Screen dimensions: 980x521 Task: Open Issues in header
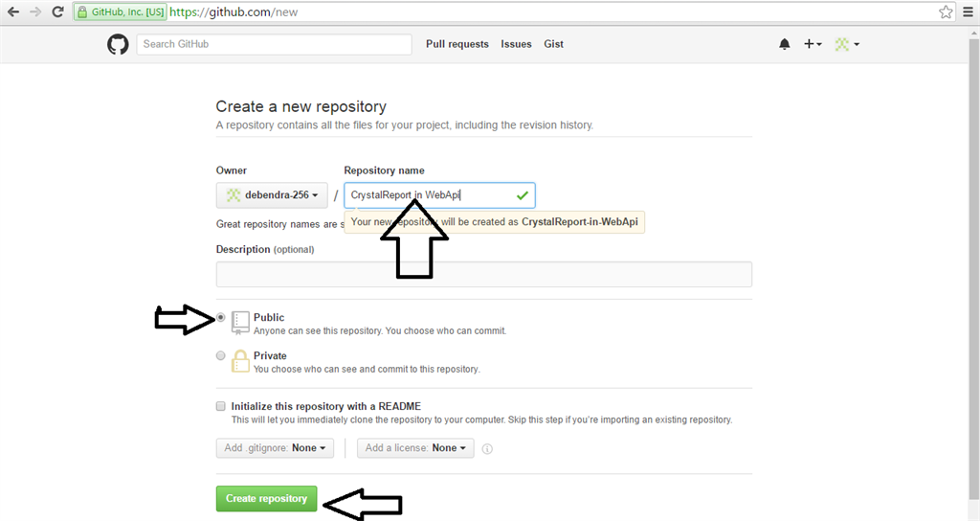[x=516, y=44]
